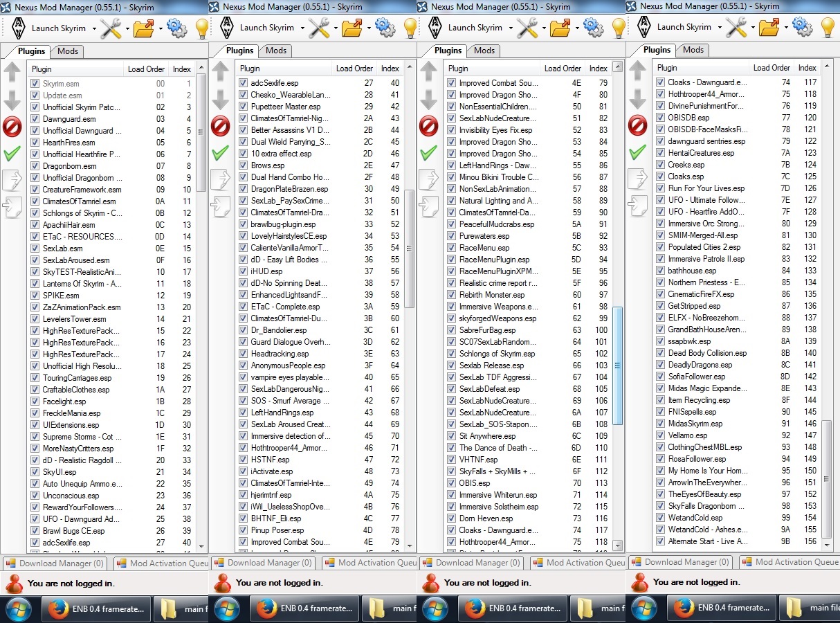Image resolution: width=840 pixels, height=623 pixels.
Task: Uncheck the Creeks.esp plugin checkbox
Action: tap(661, 165)
